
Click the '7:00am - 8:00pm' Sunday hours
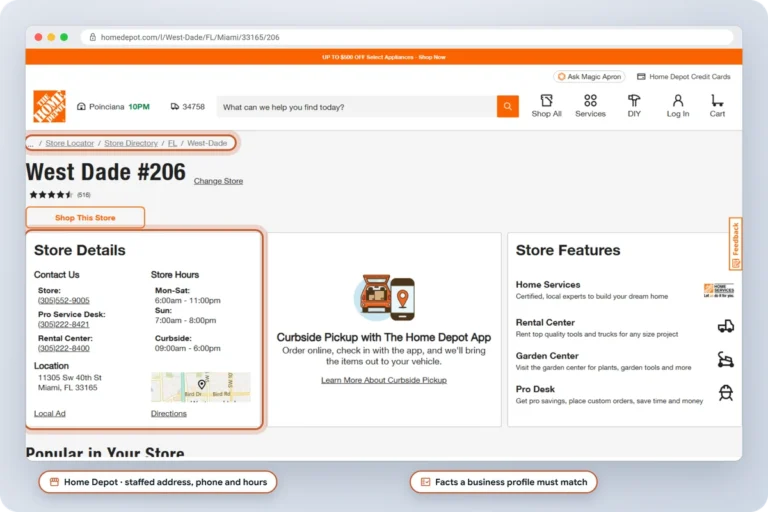point(185,320)
